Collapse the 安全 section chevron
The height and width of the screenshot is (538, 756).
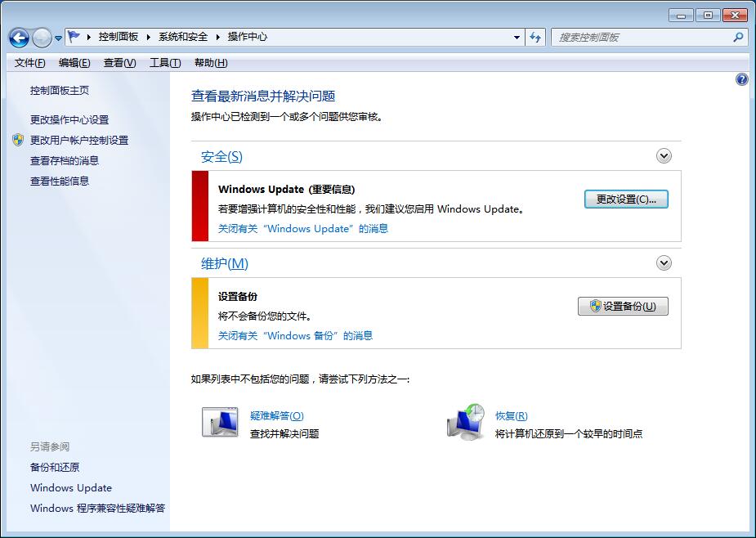coord(664,156)
